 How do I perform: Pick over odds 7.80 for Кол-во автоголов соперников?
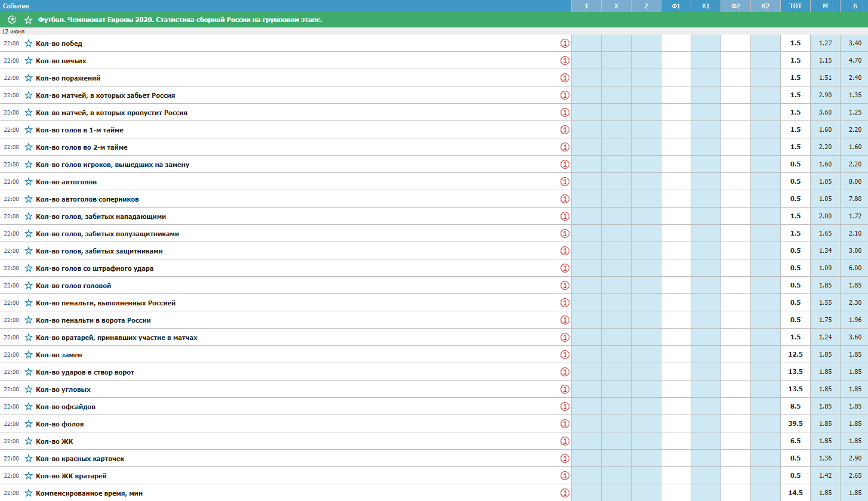tap(854, 199)
